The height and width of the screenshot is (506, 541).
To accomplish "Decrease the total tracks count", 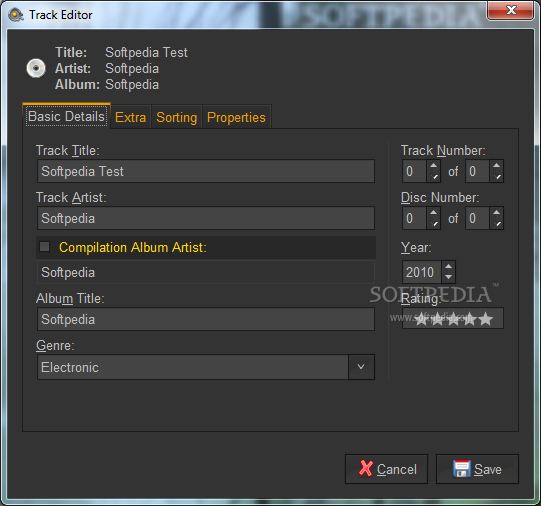I will pos(496,177).
